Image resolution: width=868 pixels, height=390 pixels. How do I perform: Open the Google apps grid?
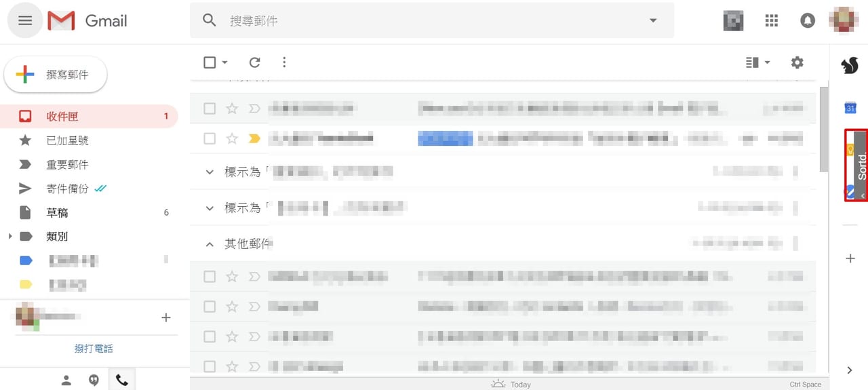(x=771, y=20)
